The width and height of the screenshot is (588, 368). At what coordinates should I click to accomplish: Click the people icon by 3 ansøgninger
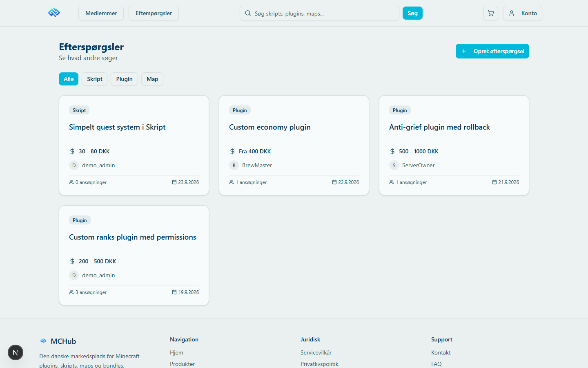coord(71,292)
